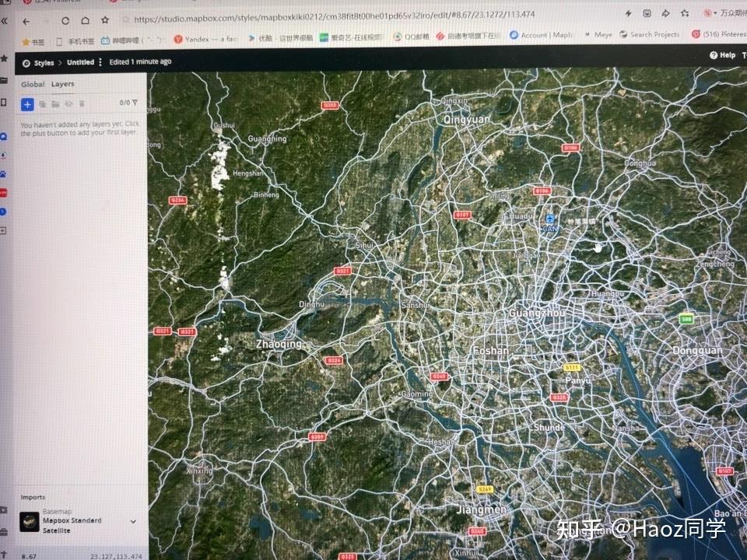Click the delete trash icon in the Layers toolbar
Screen dimensions: 747x560
(82, 103)
